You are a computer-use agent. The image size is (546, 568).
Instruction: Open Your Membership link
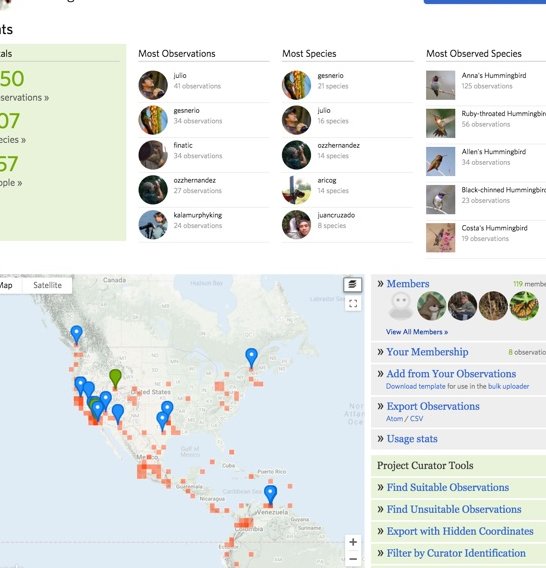[x=427, y=352]
